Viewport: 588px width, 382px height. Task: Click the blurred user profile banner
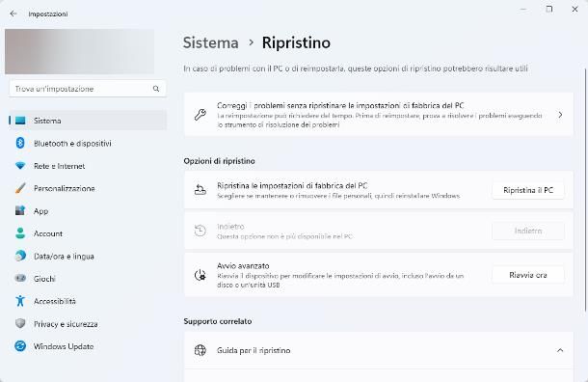tap(79, 51)
